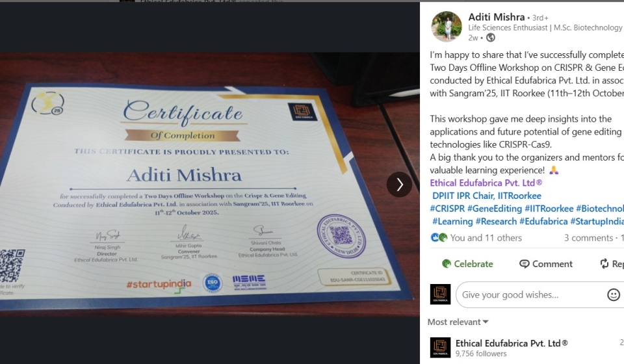The height and width of the screenshot is (364, 624).
Task: Open the #Edufabrica hashtag
Action: (543, 221)
